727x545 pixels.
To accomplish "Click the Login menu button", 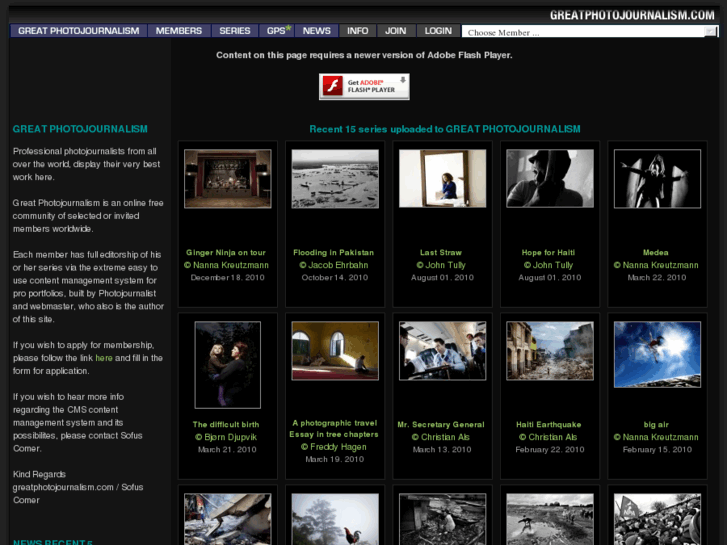I will (438, 31).
